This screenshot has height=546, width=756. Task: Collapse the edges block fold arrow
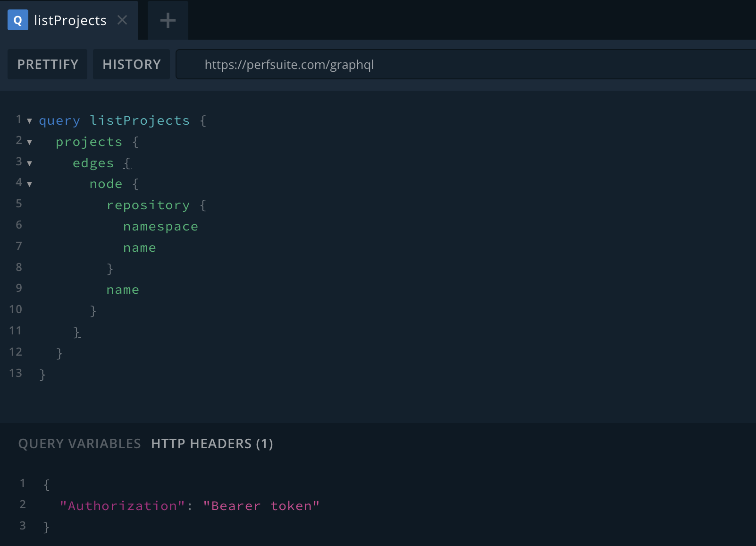[x=29, y=163]
